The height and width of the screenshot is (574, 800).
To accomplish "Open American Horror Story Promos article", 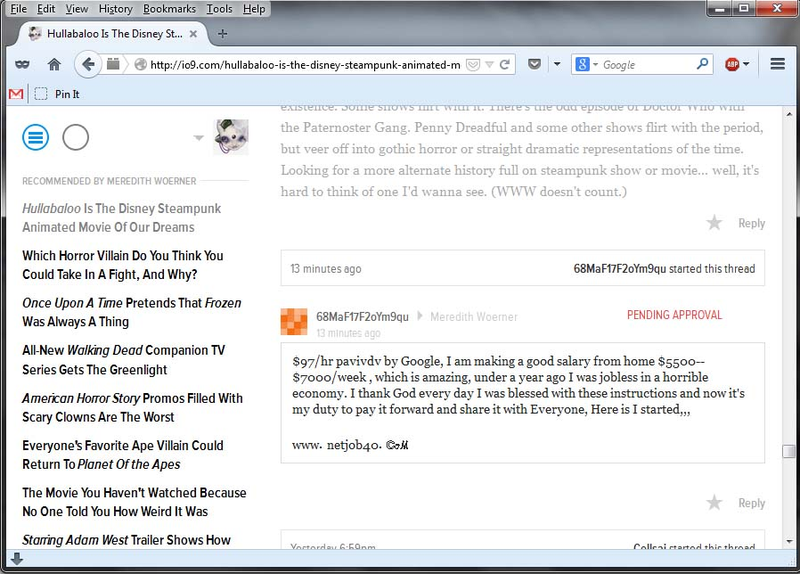I will [132, 407].
